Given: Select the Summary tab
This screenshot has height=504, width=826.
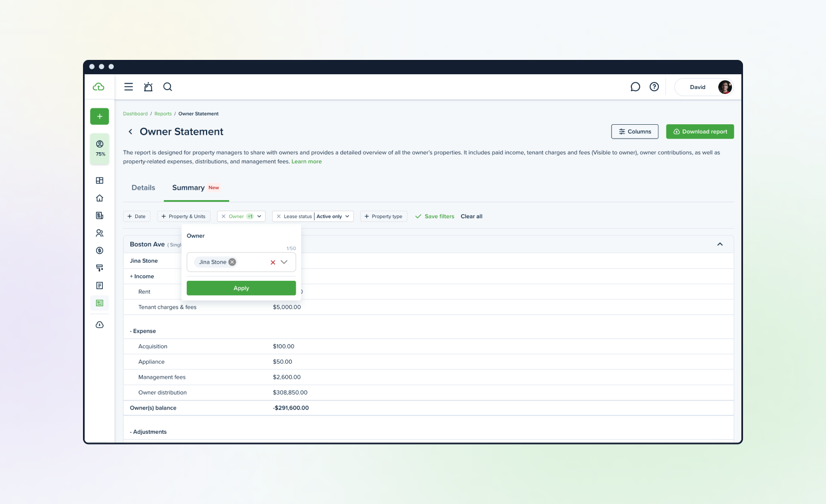Looking at the screenshot, I should [189, 188].
